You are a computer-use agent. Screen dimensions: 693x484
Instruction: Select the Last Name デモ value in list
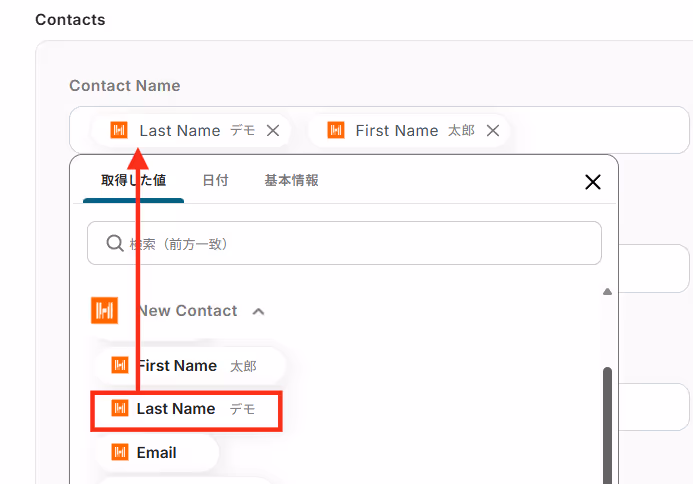[187, 409]
